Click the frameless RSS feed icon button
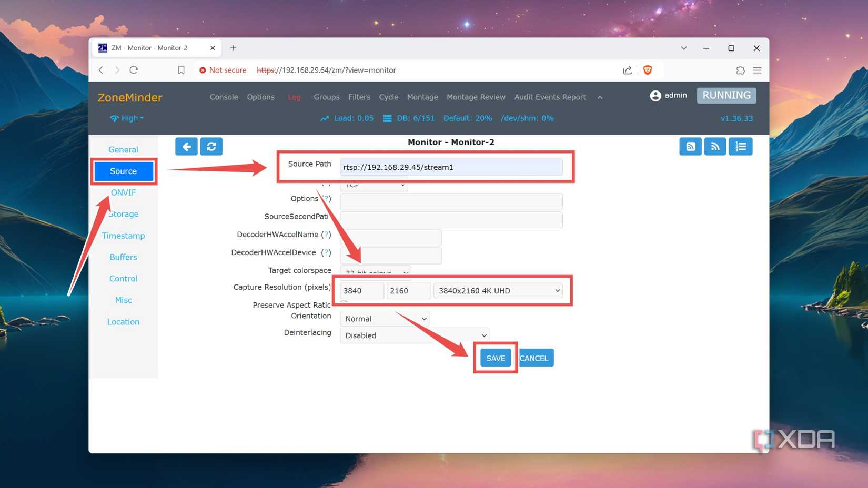 click(715, 147)
